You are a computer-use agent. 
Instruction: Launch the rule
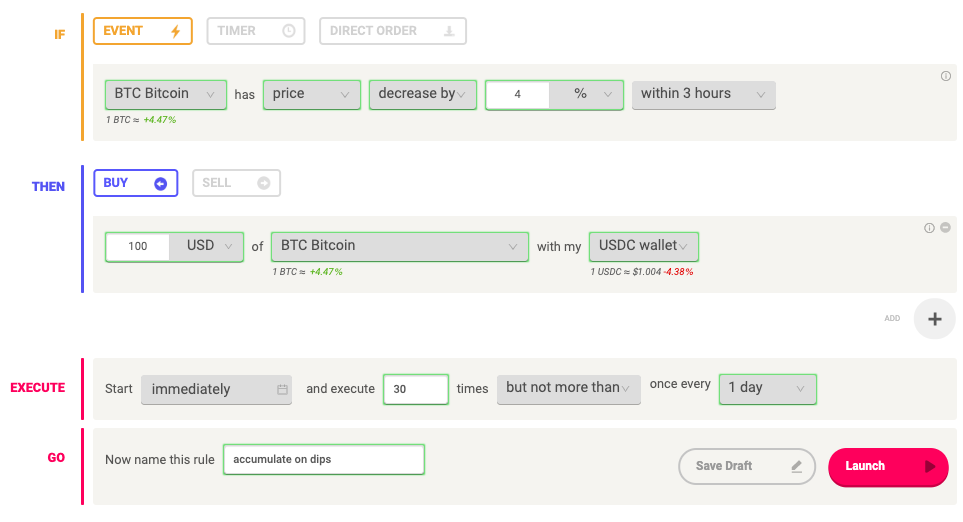pos(888,467)
